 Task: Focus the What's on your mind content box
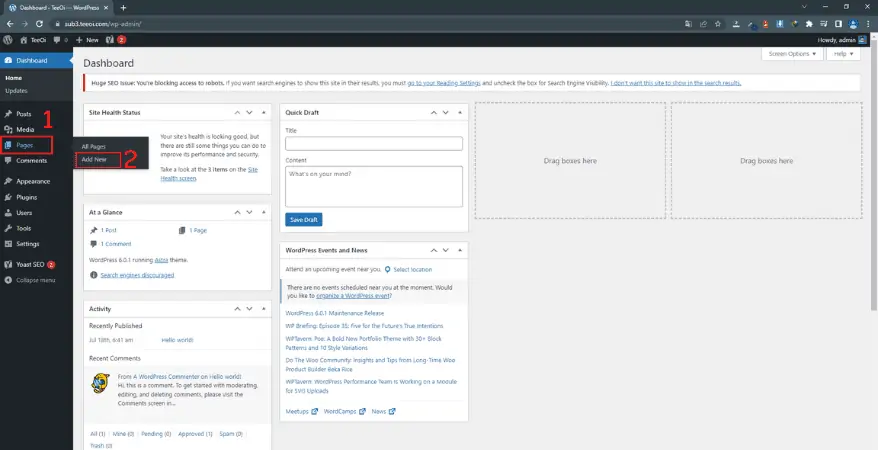374,186
